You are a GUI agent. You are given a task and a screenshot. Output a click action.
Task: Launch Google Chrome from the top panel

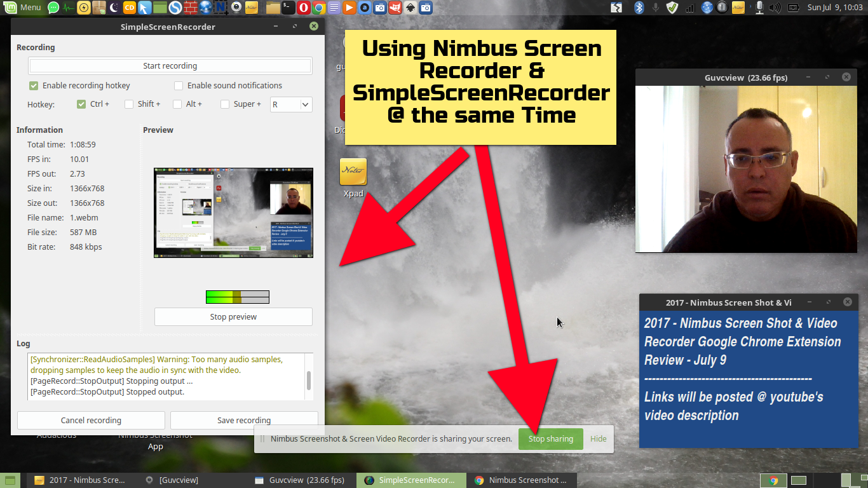319,8
